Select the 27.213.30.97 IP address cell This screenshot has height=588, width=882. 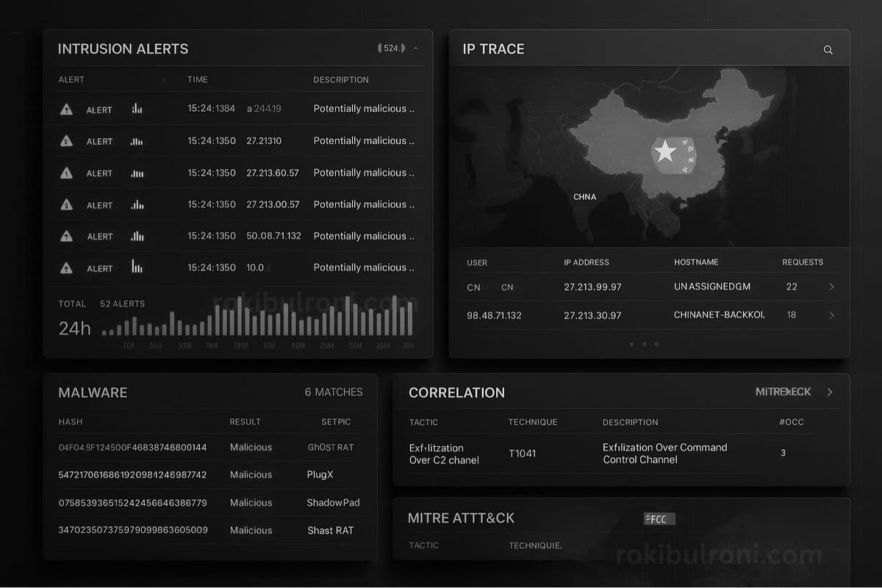coord(592,315)
